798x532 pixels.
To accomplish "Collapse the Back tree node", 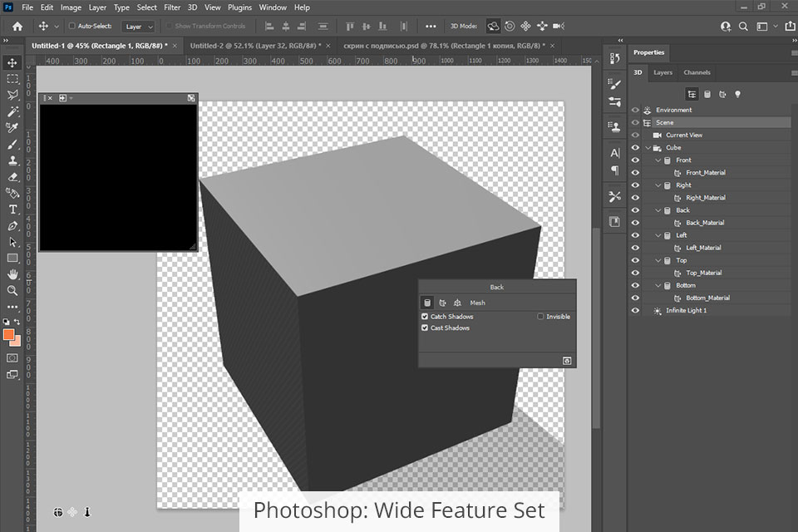I will 658,210.
